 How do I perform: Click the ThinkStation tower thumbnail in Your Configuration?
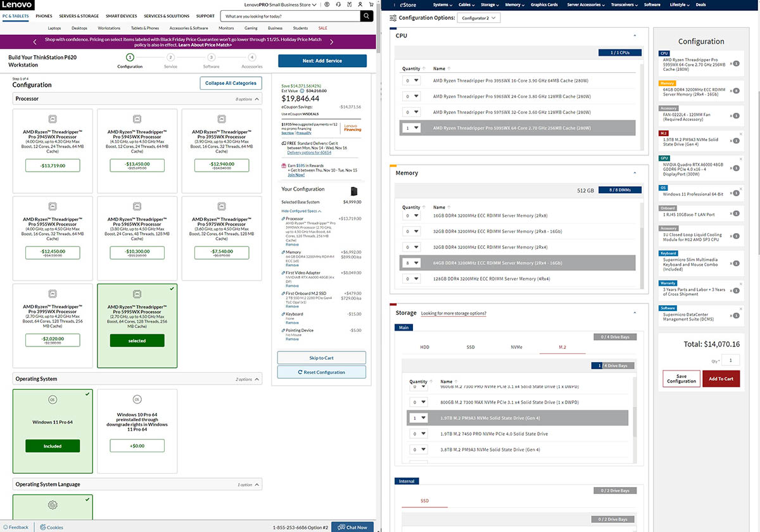coord(354,191)
